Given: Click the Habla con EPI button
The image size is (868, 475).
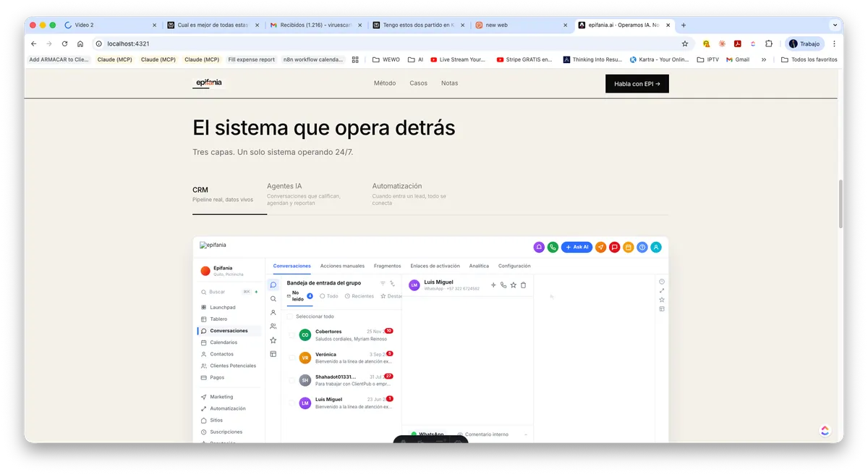Looking at the screenshot, I should [637, 83].
